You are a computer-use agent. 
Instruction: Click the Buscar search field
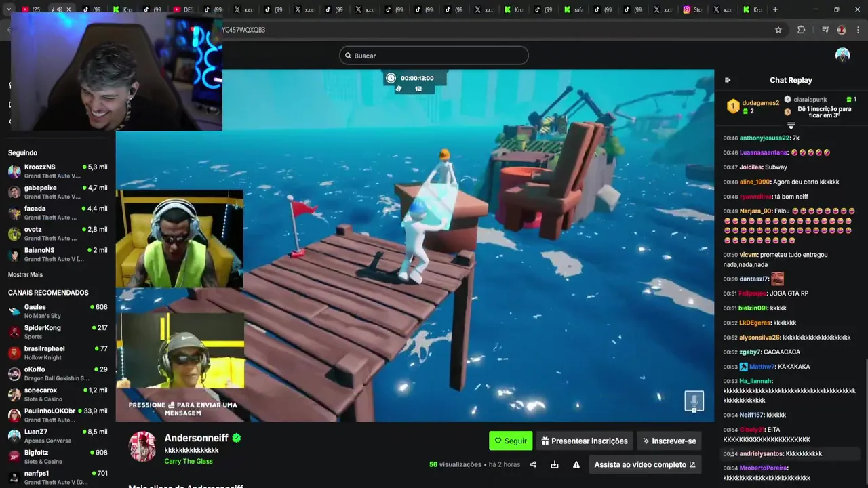point(434,56)
